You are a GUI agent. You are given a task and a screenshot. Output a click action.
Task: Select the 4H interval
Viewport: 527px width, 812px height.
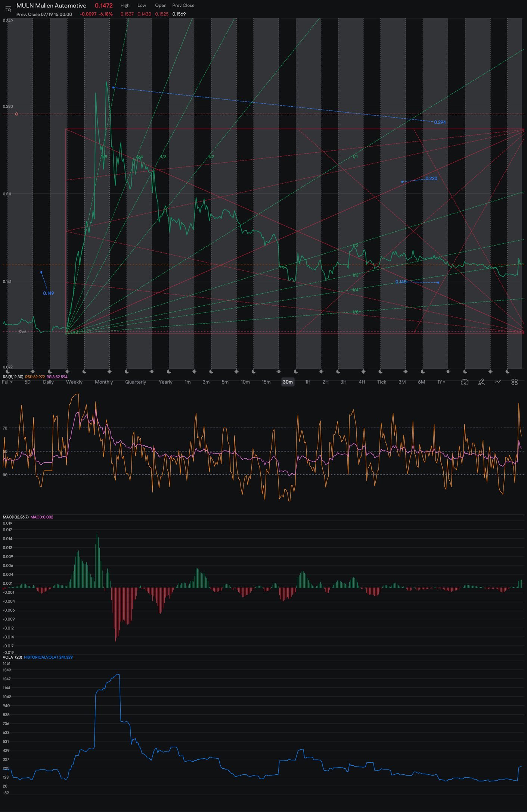pyautogui.click(x=362, y=382)
